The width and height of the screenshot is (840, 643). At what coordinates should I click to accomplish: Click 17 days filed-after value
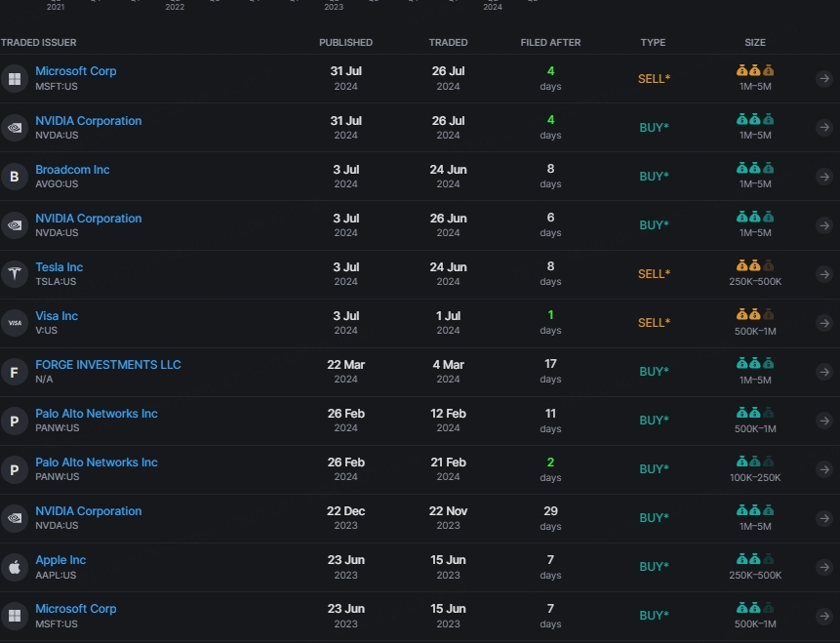tap(550, 372)
